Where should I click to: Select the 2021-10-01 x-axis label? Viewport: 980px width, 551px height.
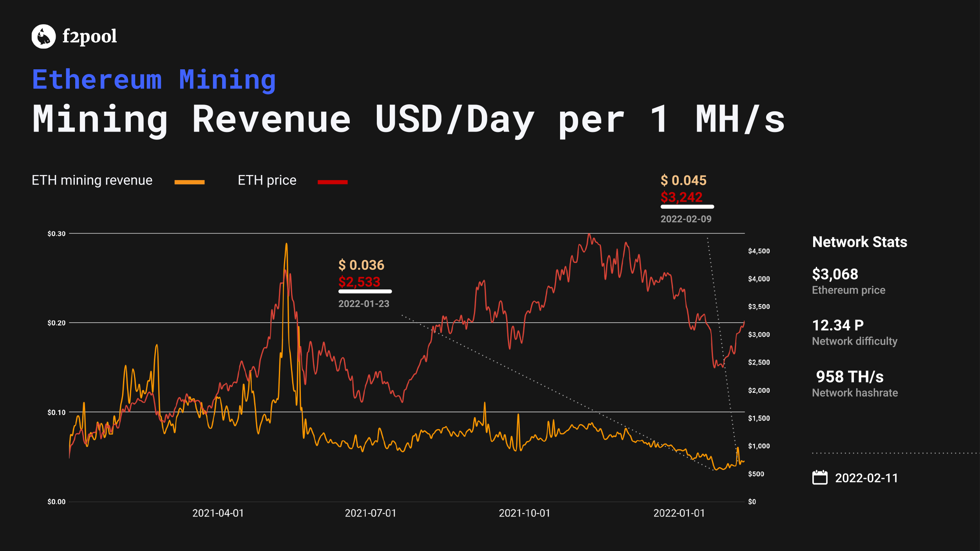[524, 513]
